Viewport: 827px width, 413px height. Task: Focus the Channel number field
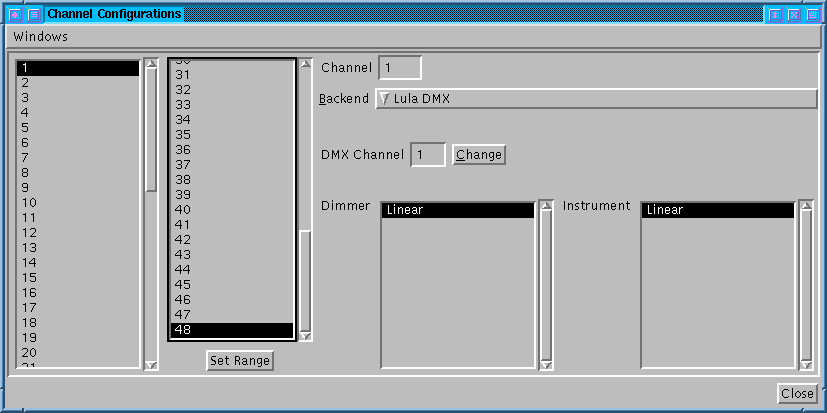pos(400,68)
